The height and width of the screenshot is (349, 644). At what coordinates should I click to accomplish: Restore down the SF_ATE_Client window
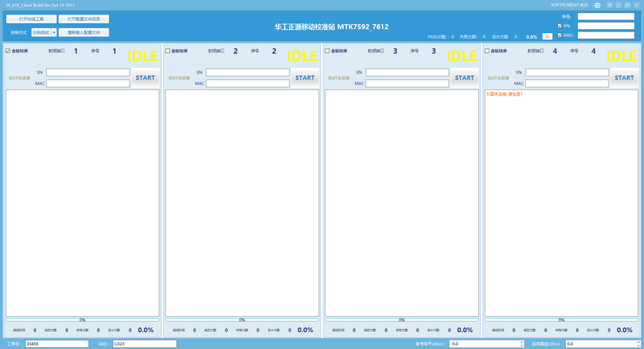click(x=627, y=5)
